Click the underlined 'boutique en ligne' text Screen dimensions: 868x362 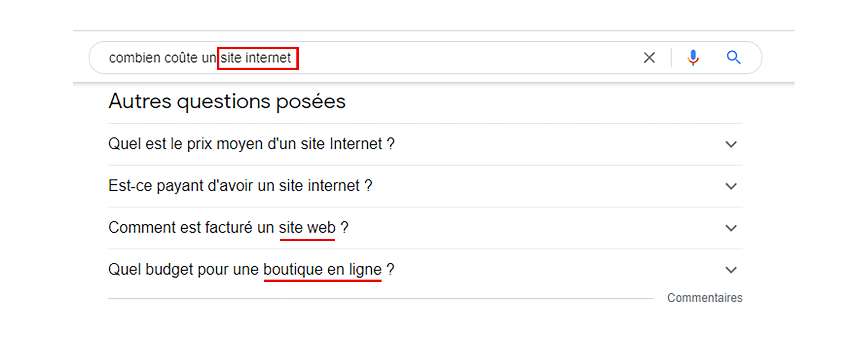pos(322,269)
